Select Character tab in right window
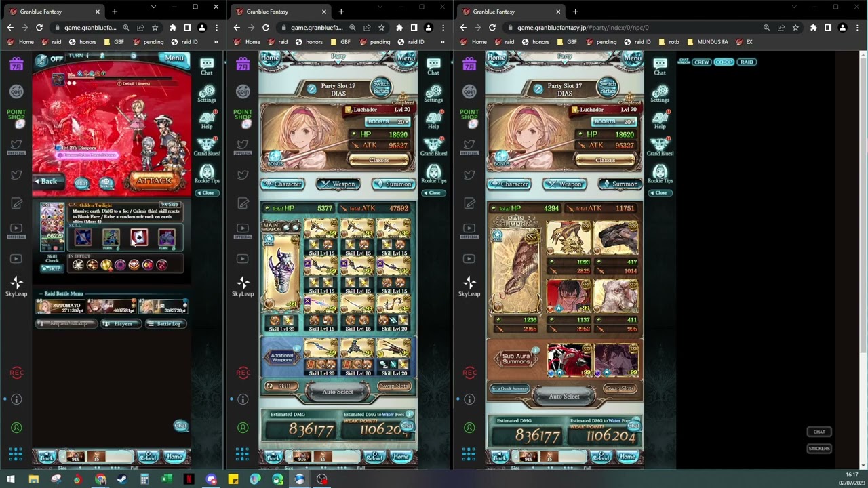 509,184
